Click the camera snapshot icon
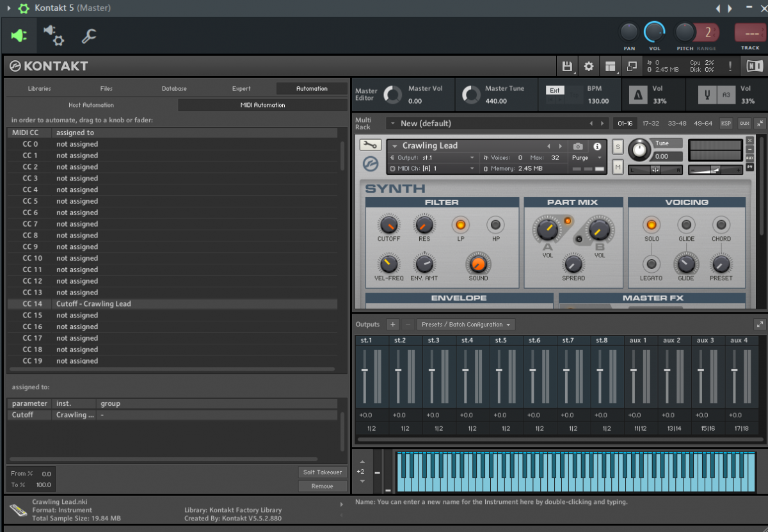The height and width of the screenshot is (532, 768). (x=578, y=146)
